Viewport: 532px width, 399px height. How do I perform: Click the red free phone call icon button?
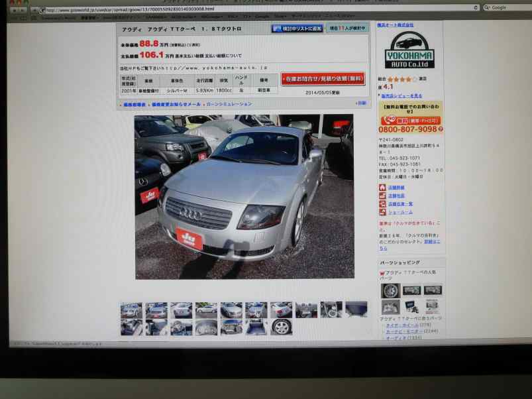pos(411,121)
